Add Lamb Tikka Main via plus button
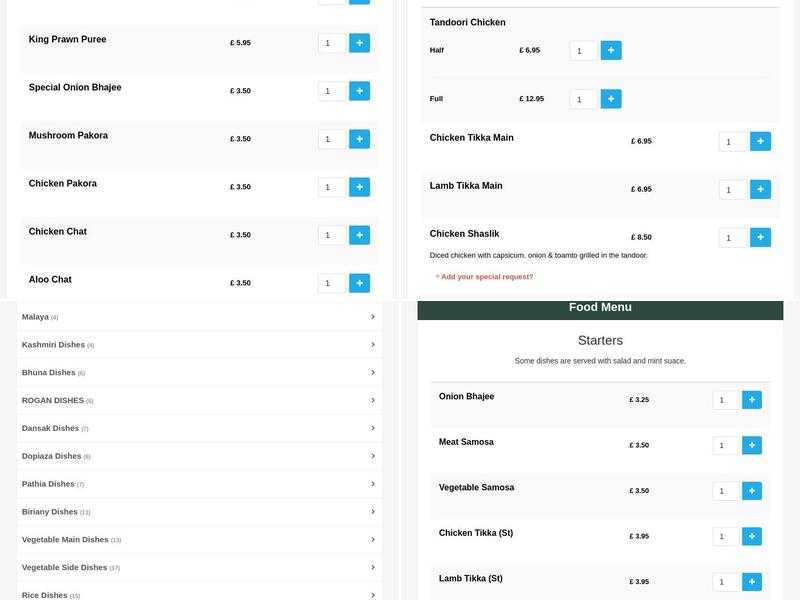The width and height of the screenshot is (800, 600). pos(761,189)
